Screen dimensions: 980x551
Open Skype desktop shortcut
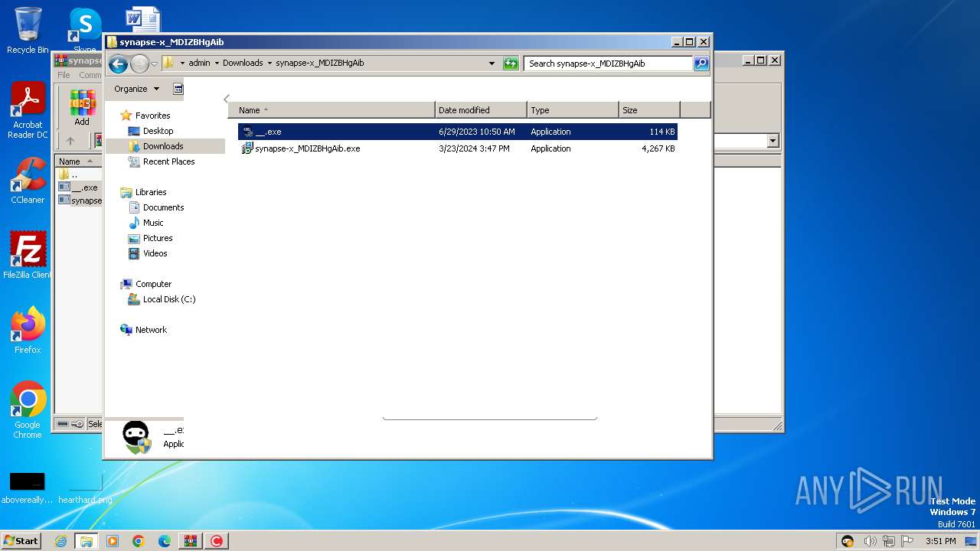pos(84,31)
